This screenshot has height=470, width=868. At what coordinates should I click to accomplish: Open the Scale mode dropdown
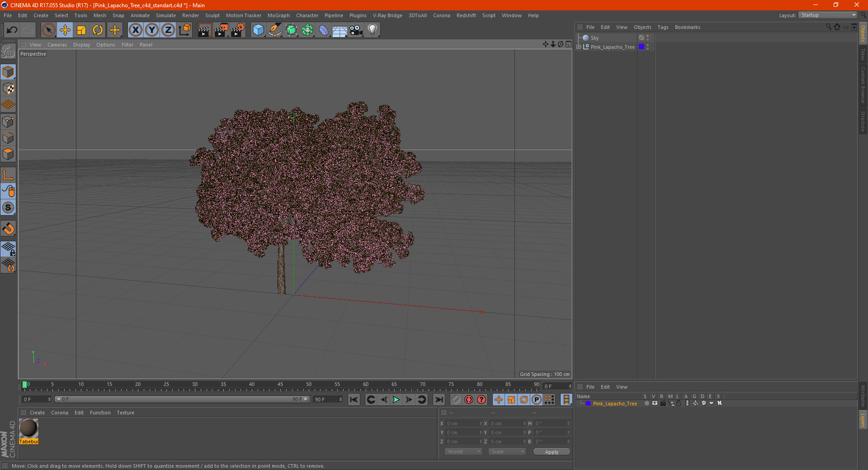(507, 451)
